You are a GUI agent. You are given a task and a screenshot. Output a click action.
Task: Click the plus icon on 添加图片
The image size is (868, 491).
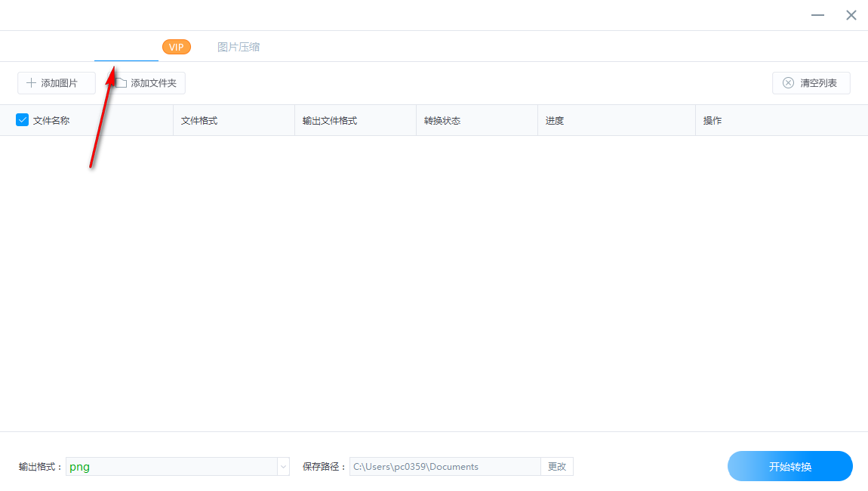pos(31,82)
